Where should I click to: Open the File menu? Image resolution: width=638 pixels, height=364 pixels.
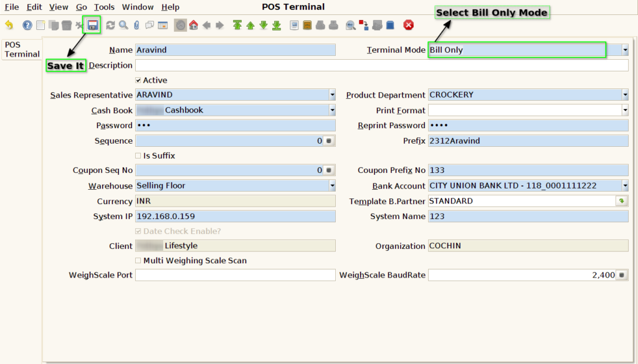pos(12,7)
